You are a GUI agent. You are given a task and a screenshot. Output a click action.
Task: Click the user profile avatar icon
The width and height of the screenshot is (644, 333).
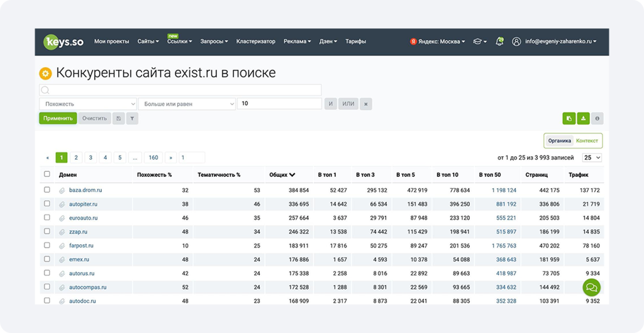click(x=516, y=42)
